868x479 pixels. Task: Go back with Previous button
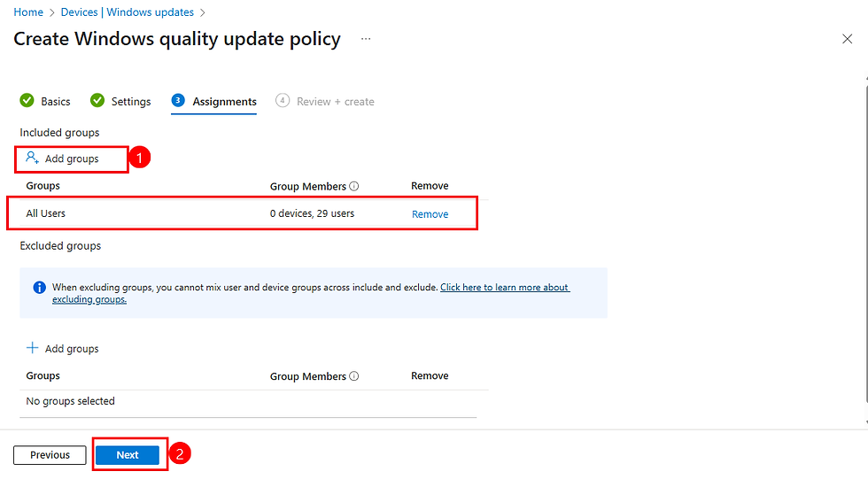coord(50,455)
